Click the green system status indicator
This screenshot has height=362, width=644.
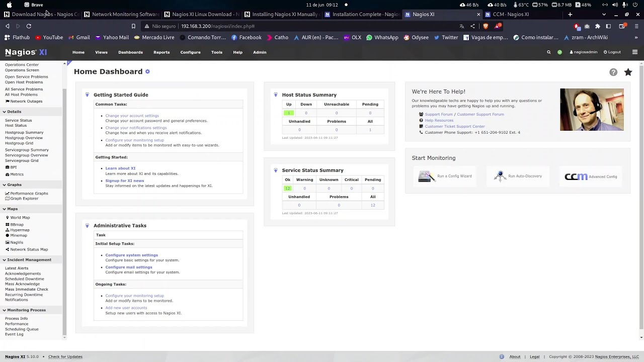(x=559, y=52)
